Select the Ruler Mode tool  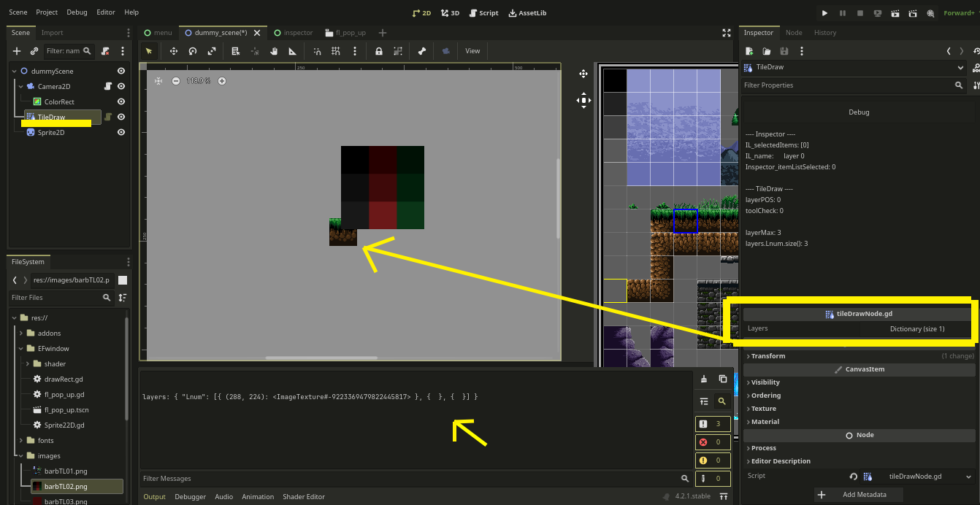click(x=293, y=51)
